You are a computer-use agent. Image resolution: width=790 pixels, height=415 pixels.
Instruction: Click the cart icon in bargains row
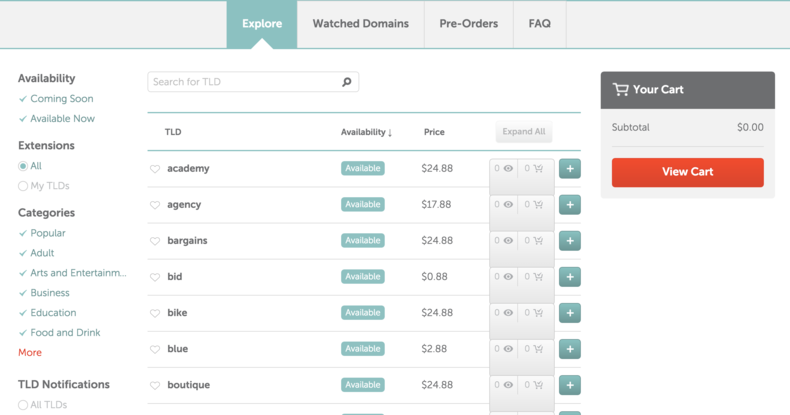pos(538,241)
